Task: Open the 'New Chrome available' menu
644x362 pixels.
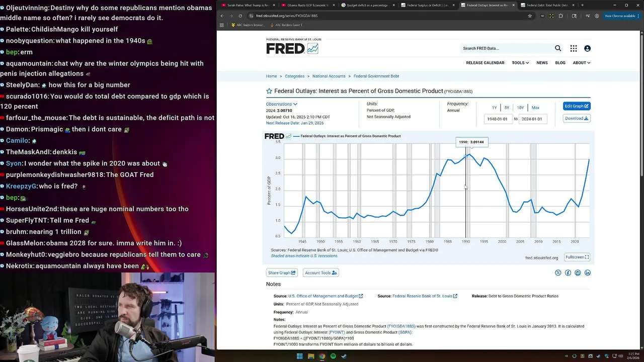Action: point(622,16)
